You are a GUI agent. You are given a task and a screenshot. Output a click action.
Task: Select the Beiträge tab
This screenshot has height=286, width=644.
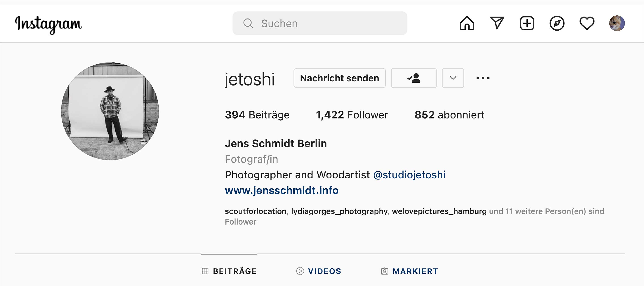[x=229, y=271]
